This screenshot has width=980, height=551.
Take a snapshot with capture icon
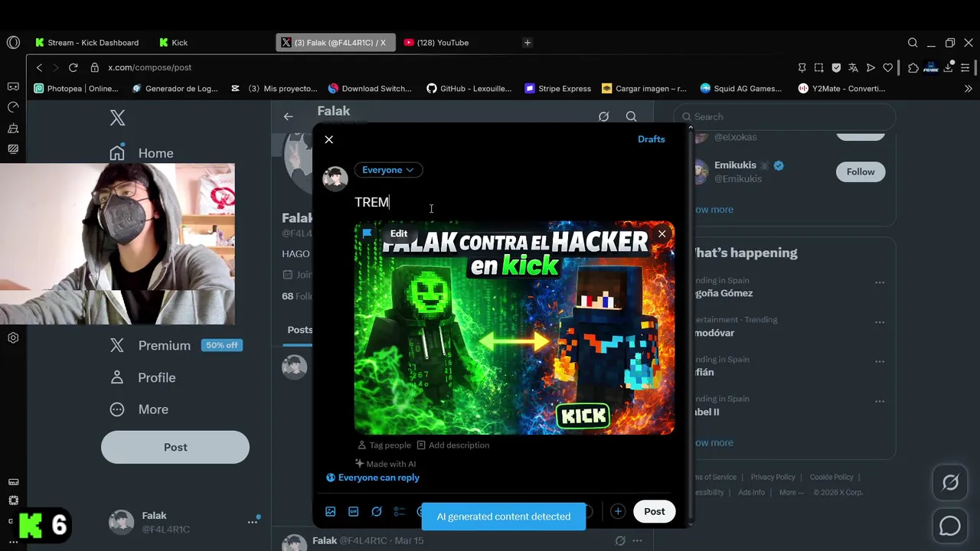pos(818,67)
